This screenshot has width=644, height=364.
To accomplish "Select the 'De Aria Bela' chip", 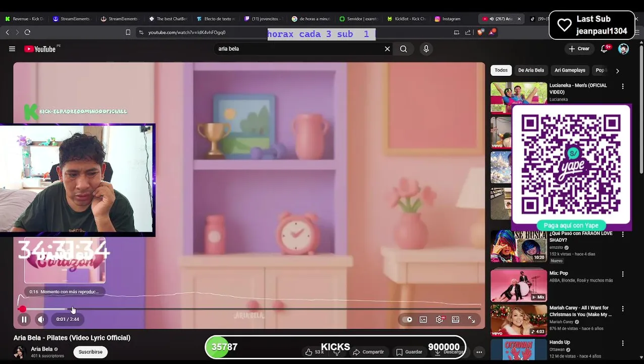I will click(x=531, y=70).
